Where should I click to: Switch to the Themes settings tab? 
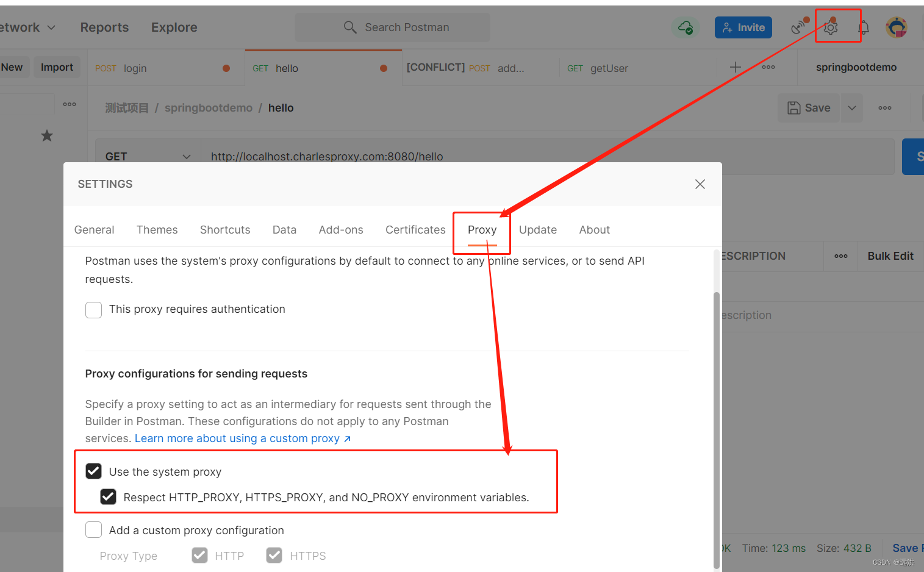(157, 230)
